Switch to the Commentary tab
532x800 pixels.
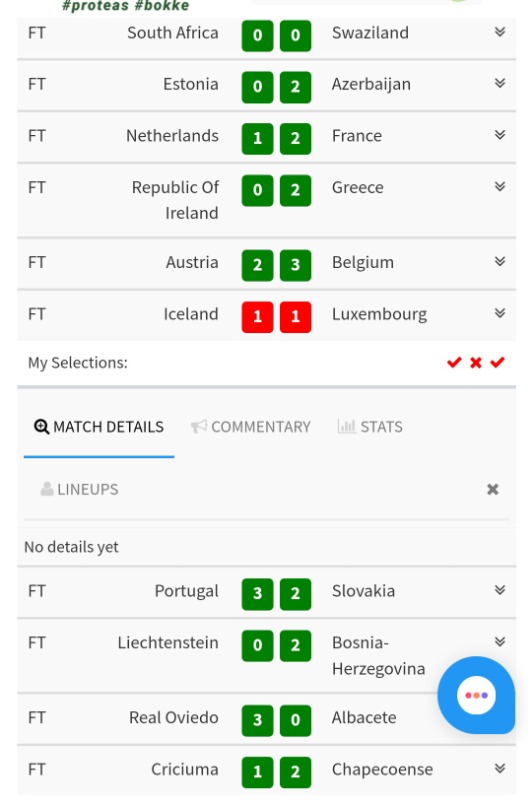click(x=250, y=427)
